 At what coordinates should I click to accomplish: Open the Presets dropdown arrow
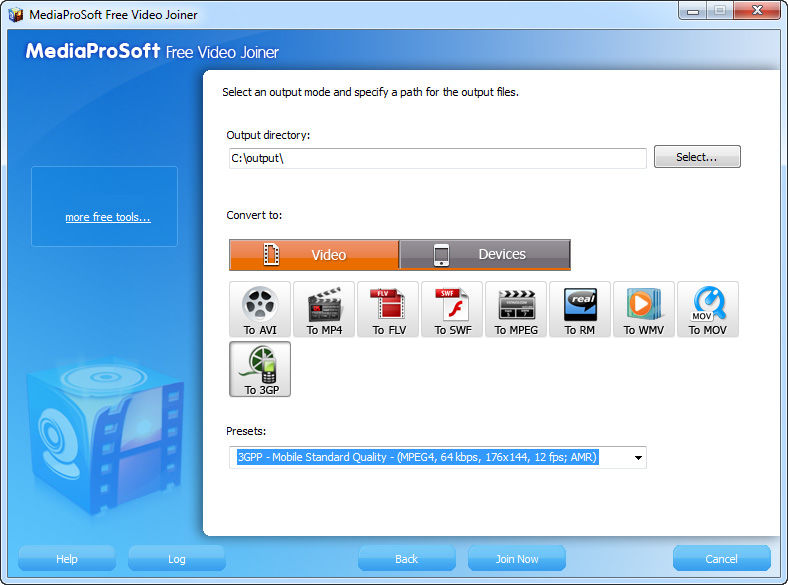pyautogui.click(x=638, y=457)
